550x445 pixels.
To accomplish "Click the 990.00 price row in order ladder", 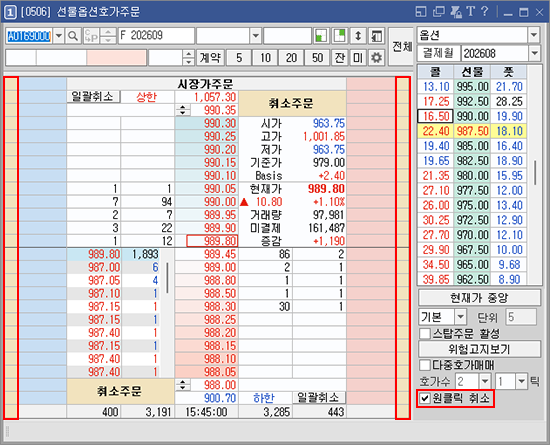I will coord(207,202).
